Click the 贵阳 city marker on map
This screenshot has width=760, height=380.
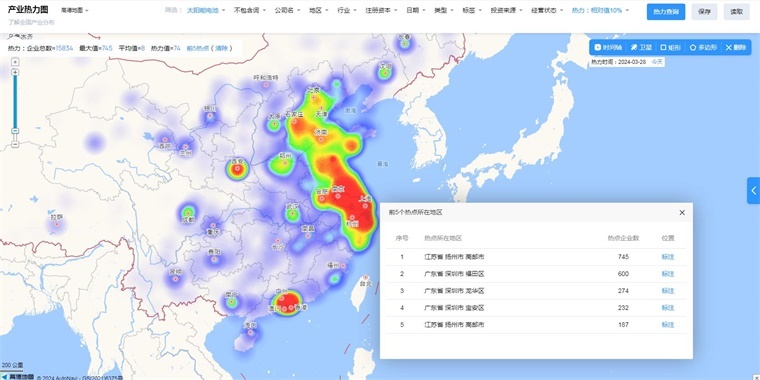[214, 259]
